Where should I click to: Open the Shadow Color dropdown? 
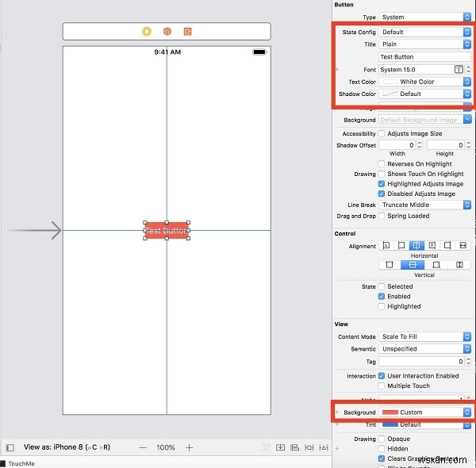tap(424, 94)
